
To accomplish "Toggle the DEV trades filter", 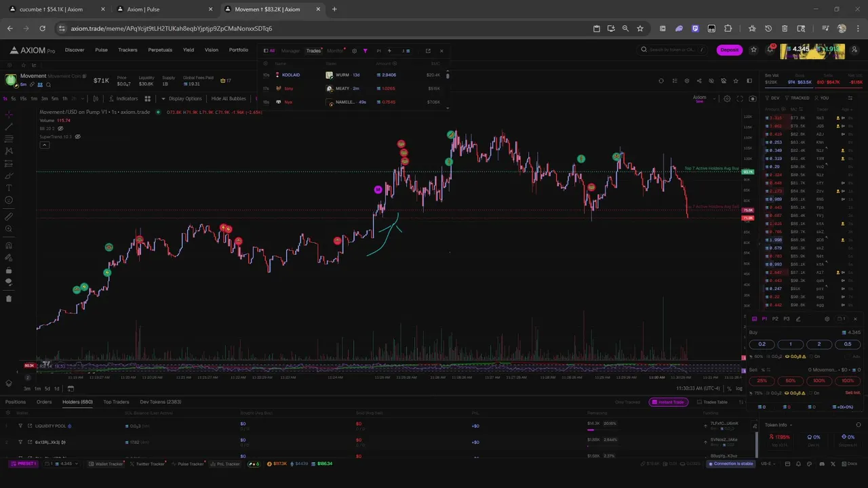I will point(772,98).
